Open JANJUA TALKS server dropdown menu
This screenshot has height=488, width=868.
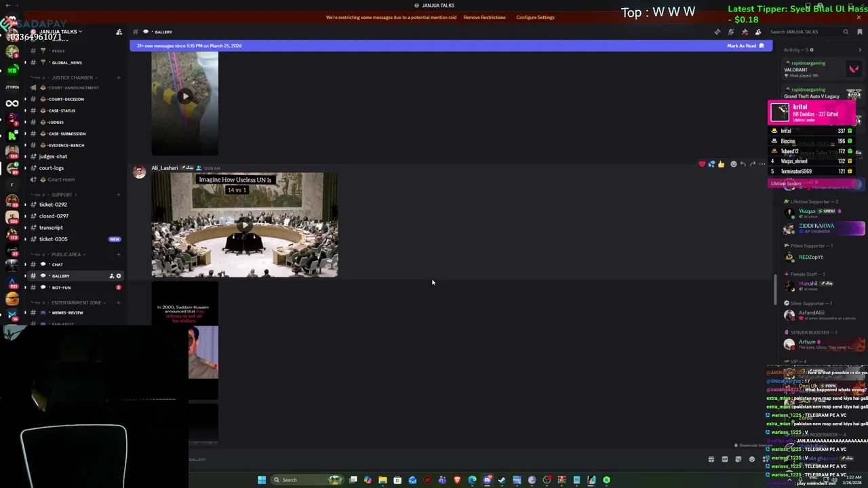60,32
